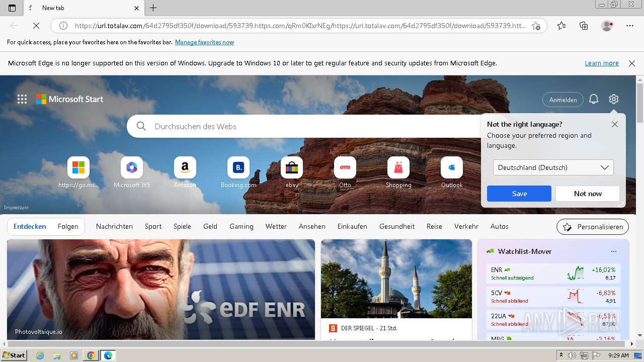
Task: Open the Gesundheit category
Action: coord(397,227)
